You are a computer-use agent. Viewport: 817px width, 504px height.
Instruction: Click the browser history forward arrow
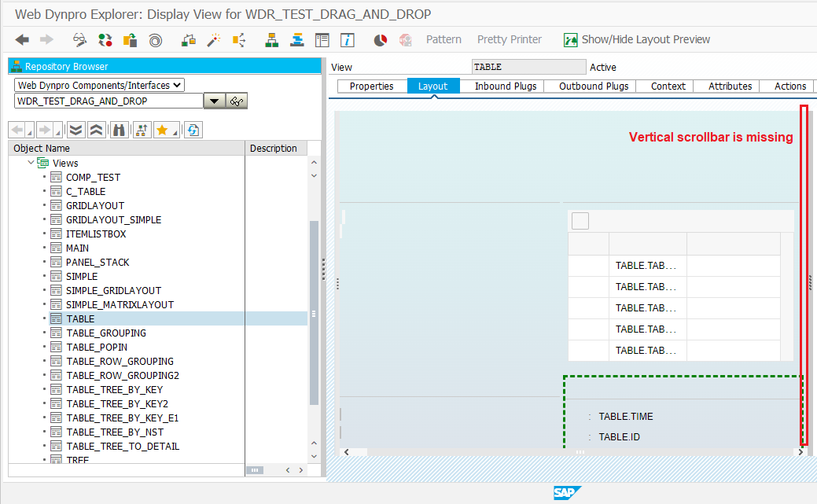point(45,130)
